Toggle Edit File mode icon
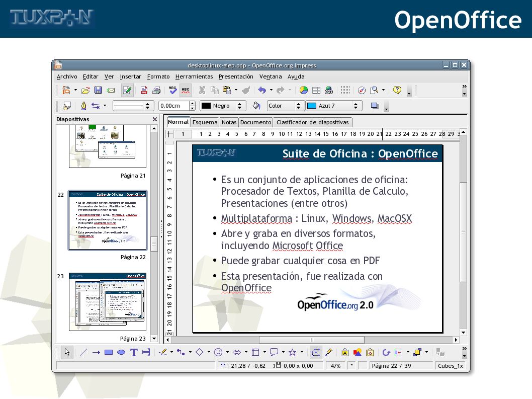 [127, 90]
